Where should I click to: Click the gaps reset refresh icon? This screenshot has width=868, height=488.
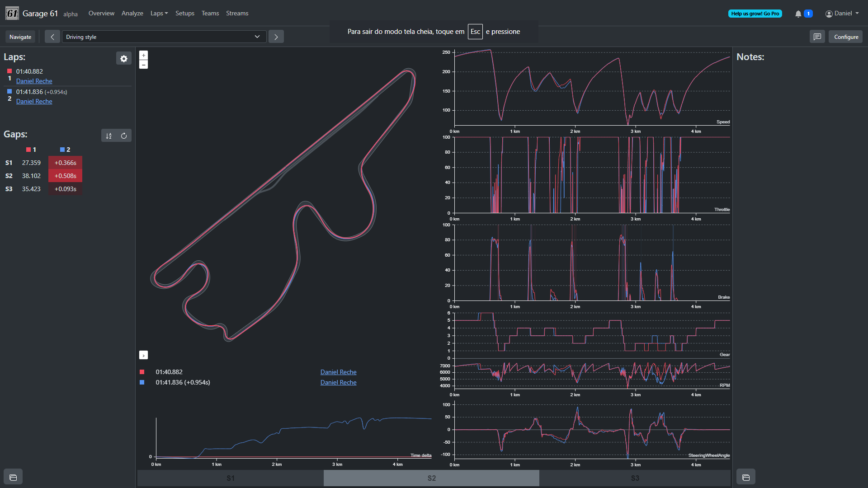(x=124, y=136)
